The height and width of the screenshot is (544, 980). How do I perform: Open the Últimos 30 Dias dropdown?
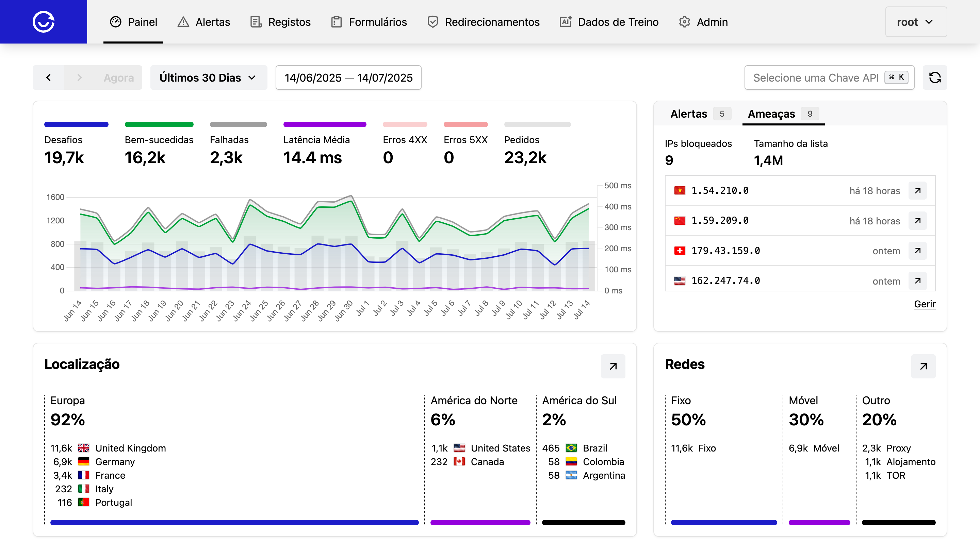click(x=209, y=78)
